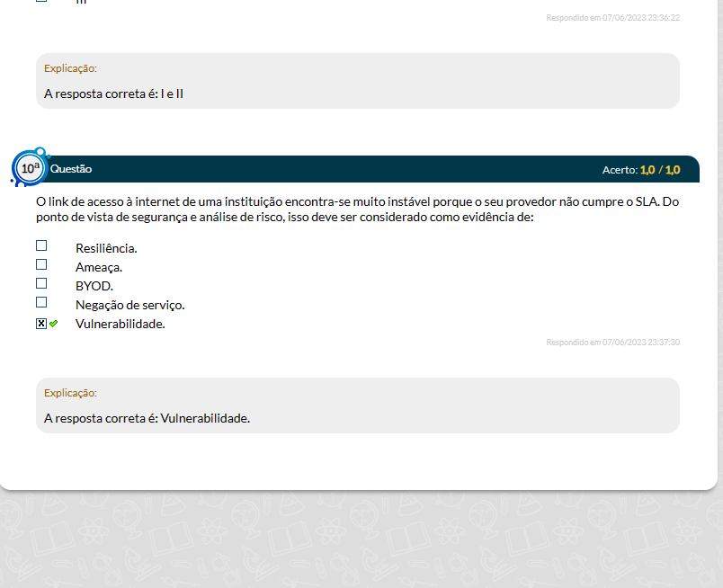
Task: Click the BYOD answer label
Action: [94, 286]
